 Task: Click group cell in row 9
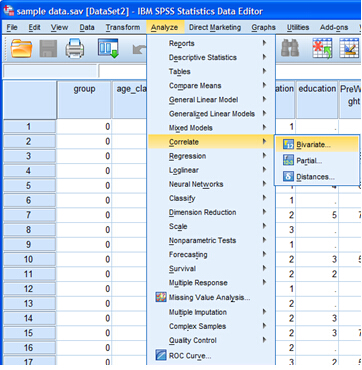tap(84, 244)
